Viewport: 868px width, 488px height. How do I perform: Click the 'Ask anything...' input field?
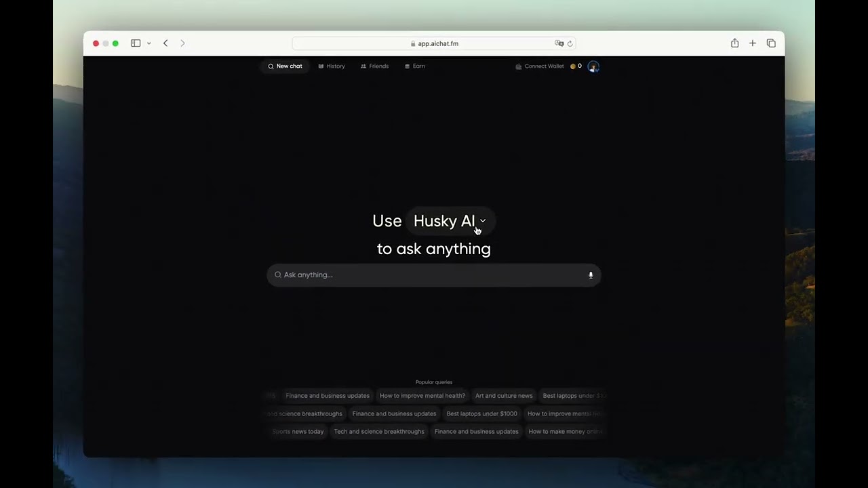click(434, 275)
